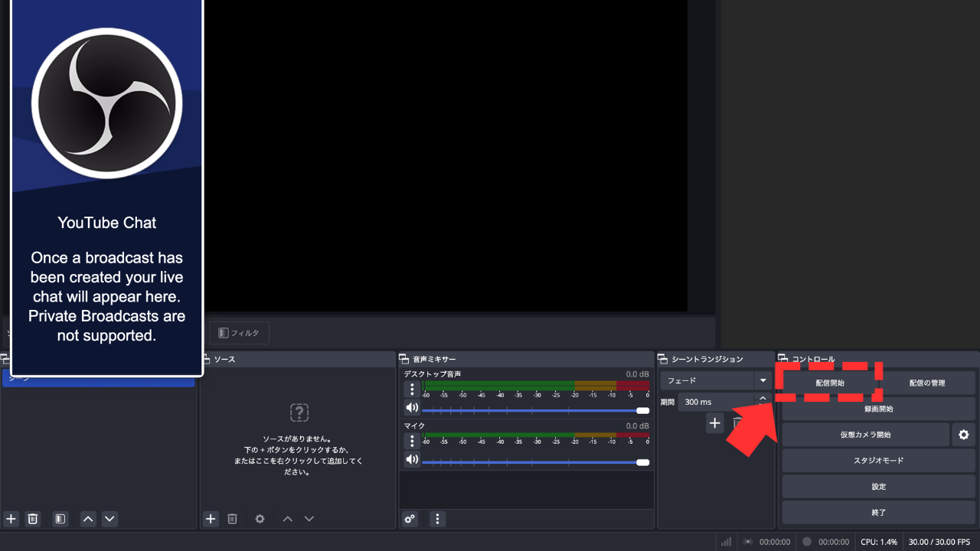Delete the selected scene with trash icon
The height and width of the screenshot is (551, 980).
(x=33, y=519)
